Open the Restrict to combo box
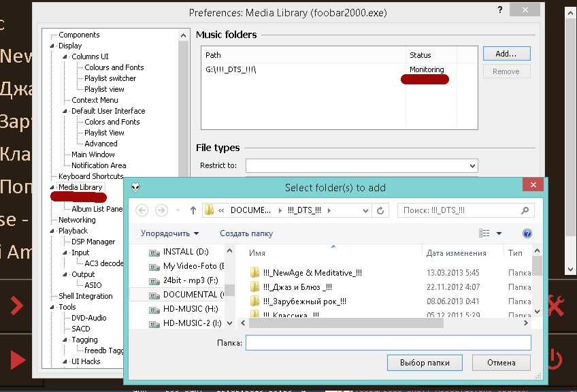This screenshot has height=392, width=577. pos(362,165)
